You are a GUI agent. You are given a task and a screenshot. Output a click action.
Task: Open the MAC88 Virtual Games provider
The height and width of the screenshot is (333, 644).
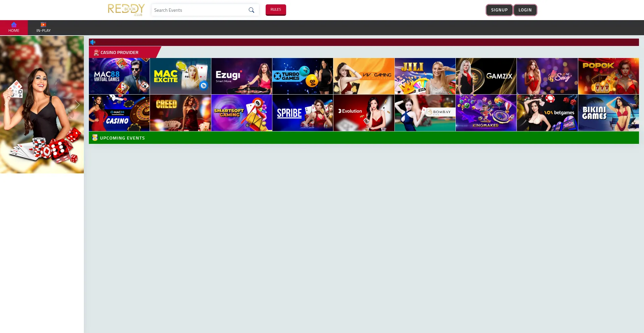click(x=119, y=76)
